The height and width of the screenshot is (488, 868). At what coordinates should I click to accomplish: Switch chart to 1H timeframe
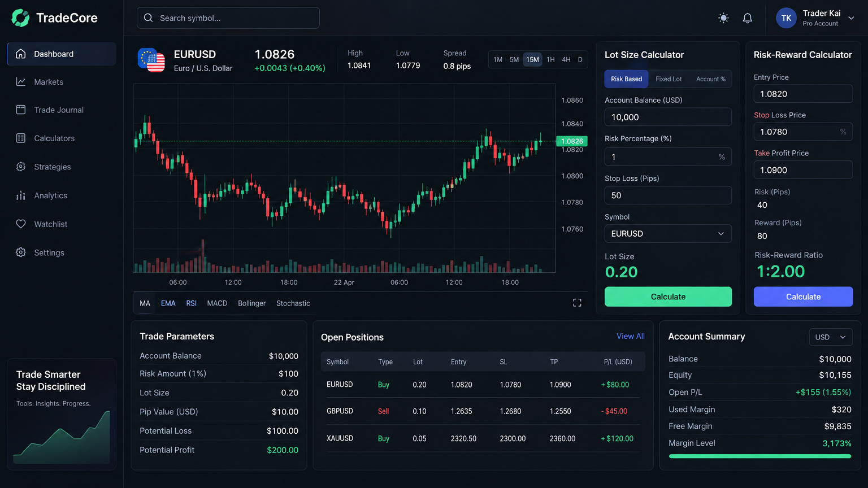tap(550, 59)
